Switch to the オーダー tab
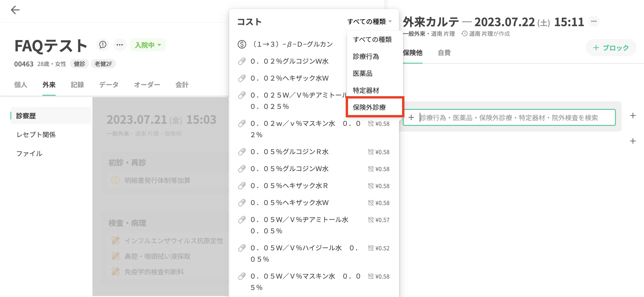Screen dimensions: 644x297 tap(147, 85)
